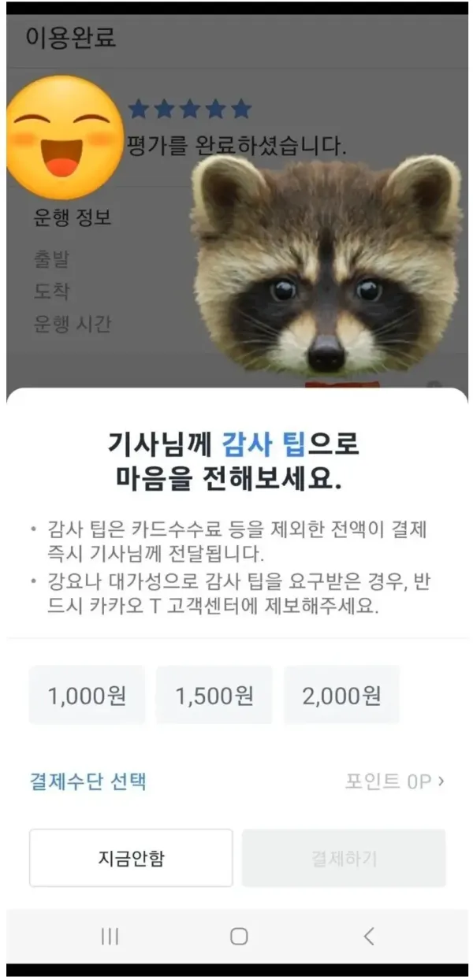473x980 pixels.
Task: Tap the 이용완료 header title
Action: 71,37
